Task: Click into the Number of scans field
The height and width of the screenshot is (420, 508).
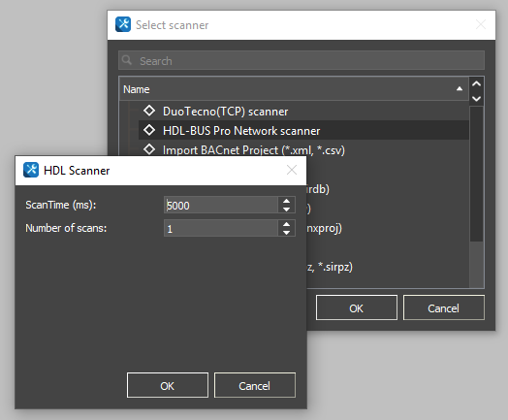Action: click(x=221, y=229)
